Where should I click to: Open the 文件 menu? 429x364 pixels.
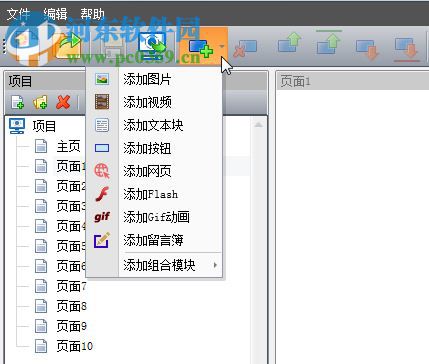(19, 15)
